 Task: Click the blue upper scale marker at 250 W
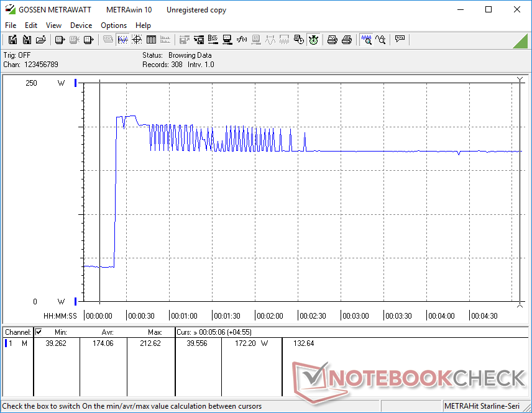(76, 83)
